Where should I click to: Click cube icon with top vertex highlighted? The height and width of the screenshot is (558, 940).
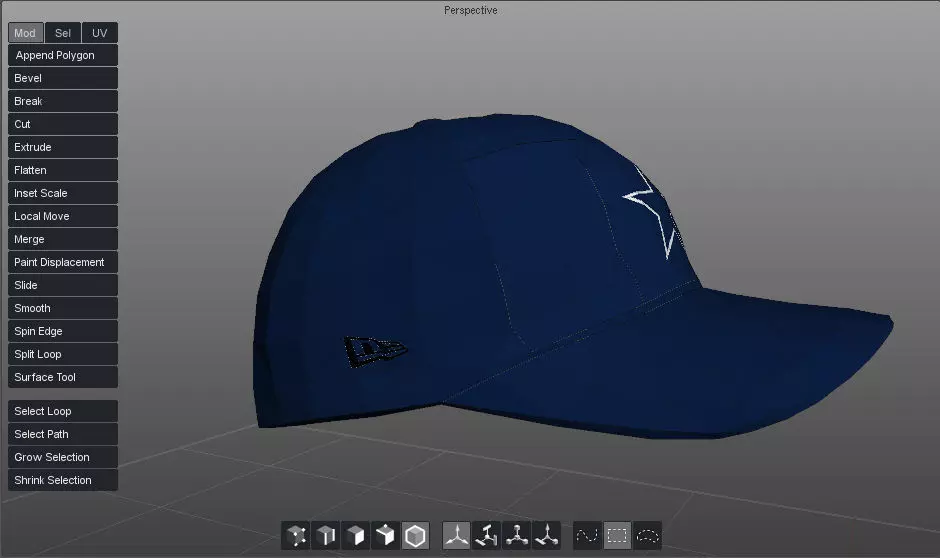(x=385, y=535)
